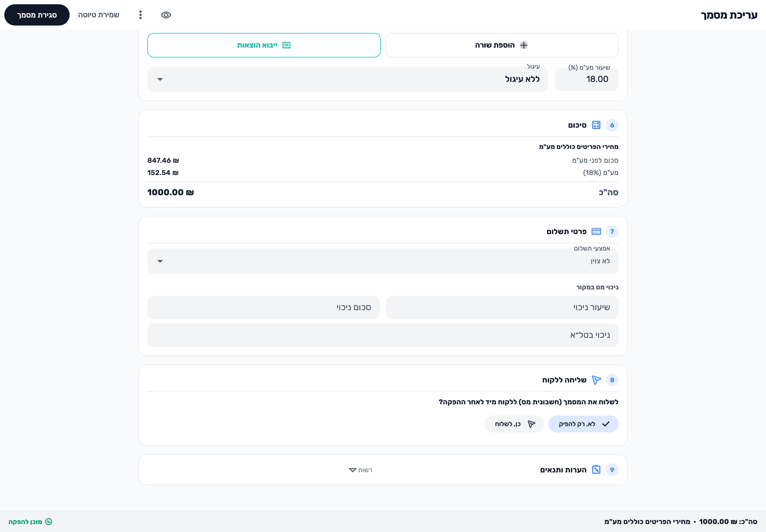The height and width of the screenshot is (532, 766).
Task: Click the מוכן להפקה status text
Action: point(25,522)
